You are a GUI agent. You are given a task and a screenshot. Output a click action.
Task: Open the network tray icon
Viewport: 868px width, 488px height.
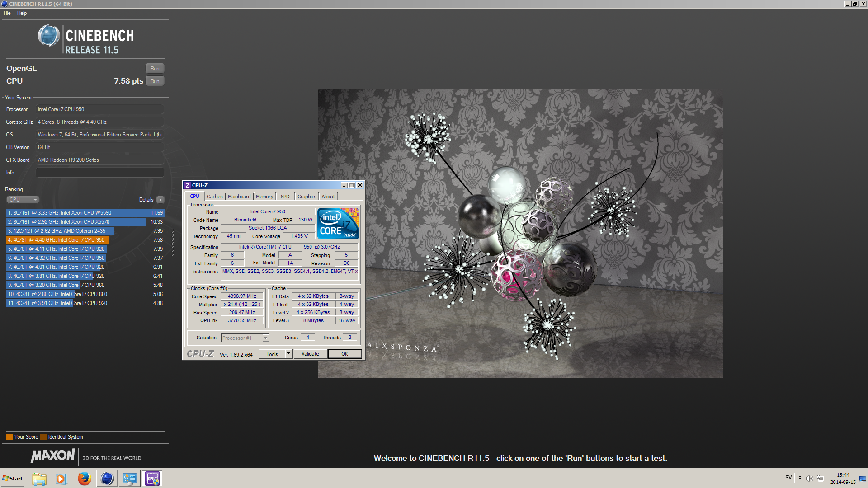click(x=821, y=479)
